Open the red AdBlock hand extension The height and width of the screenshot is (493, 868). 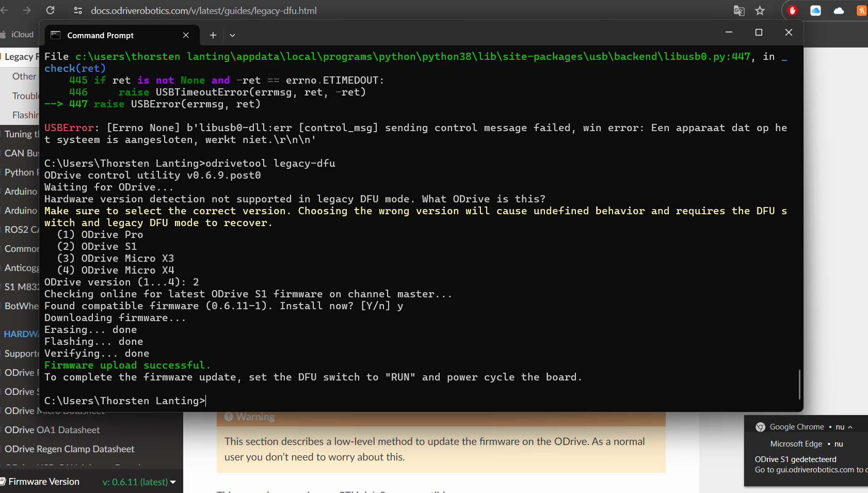point(793,10)
